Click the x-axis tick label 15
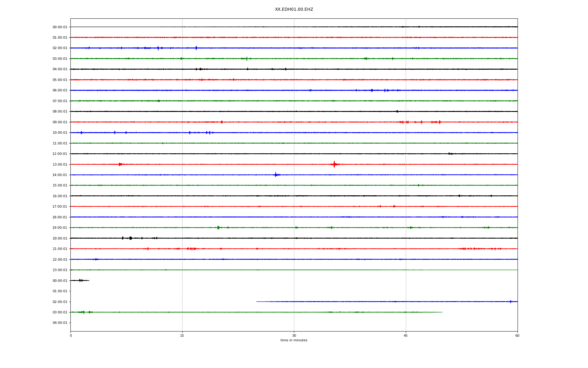This screenshot has height=368, width=588. point(182,335)
